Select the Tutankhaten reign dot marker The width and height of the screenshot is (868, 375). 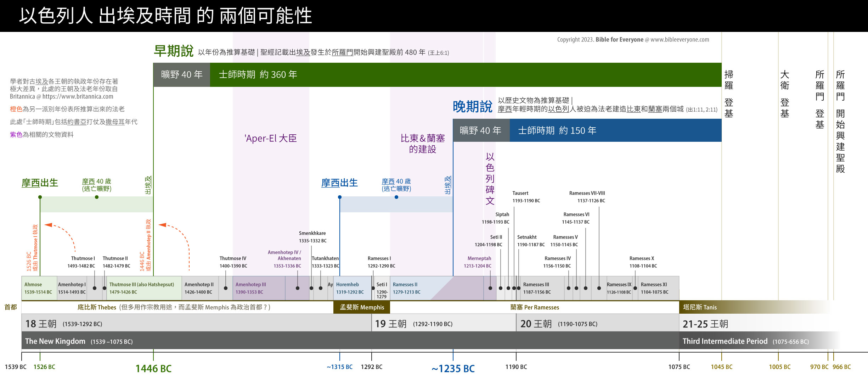point(321,288)
